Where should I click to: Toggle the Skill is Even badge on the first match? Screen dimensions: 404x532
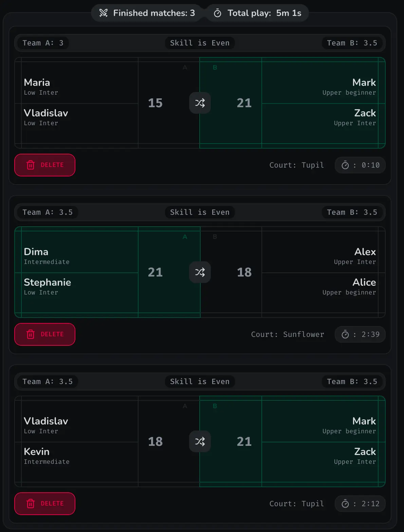[x=200, y=43]
